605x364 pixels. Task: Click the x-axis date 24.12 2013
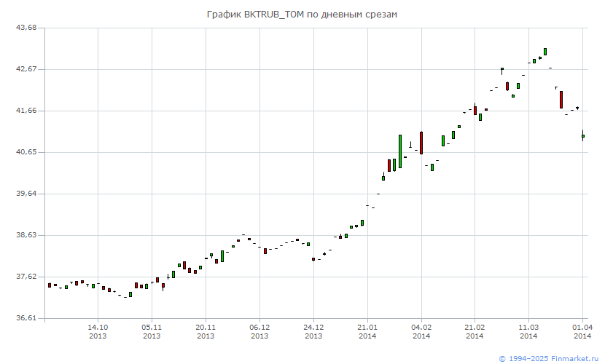pos(313,332)
